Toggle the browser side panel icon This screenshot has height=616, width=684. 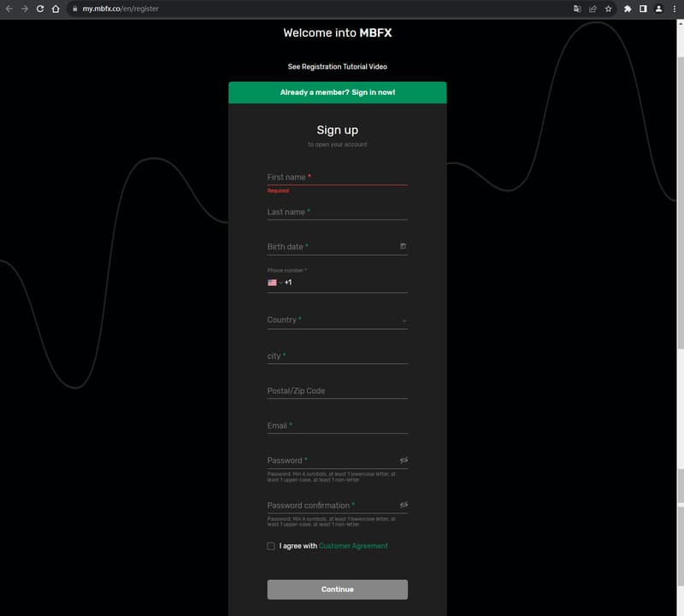click(x=644, y=9)
